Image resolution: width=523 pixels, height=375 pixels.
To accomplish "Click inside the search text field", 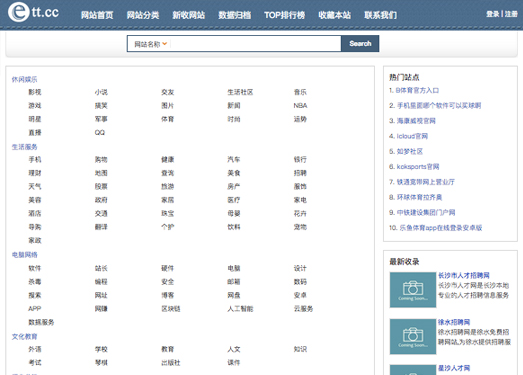I will (255, 44).
